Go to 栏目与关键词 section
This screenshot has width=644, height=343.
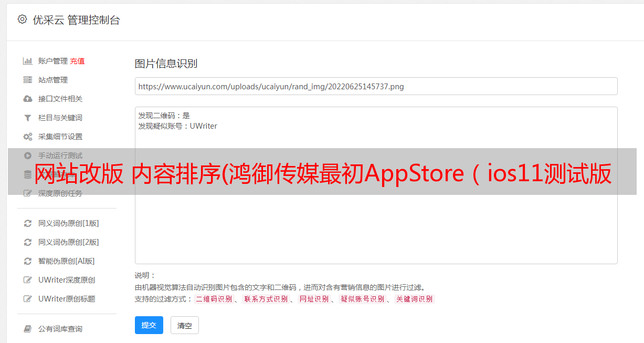(x=60, y=118)
